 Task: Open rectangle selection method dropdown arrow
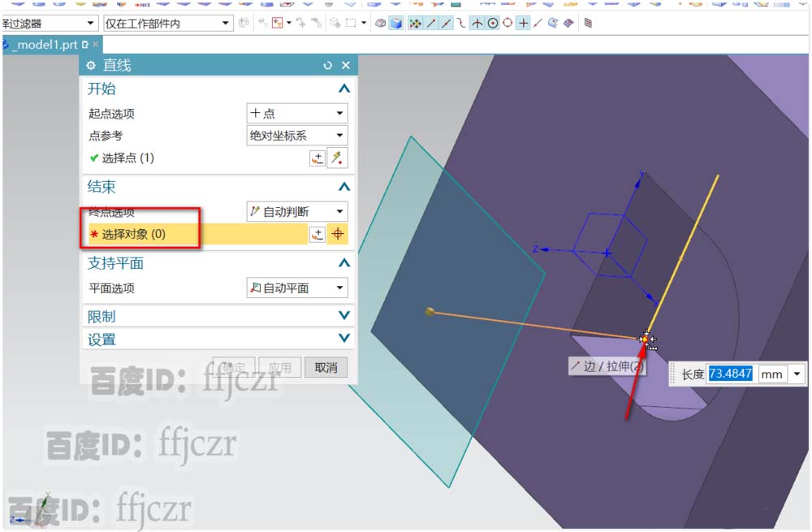coord(364,24)
